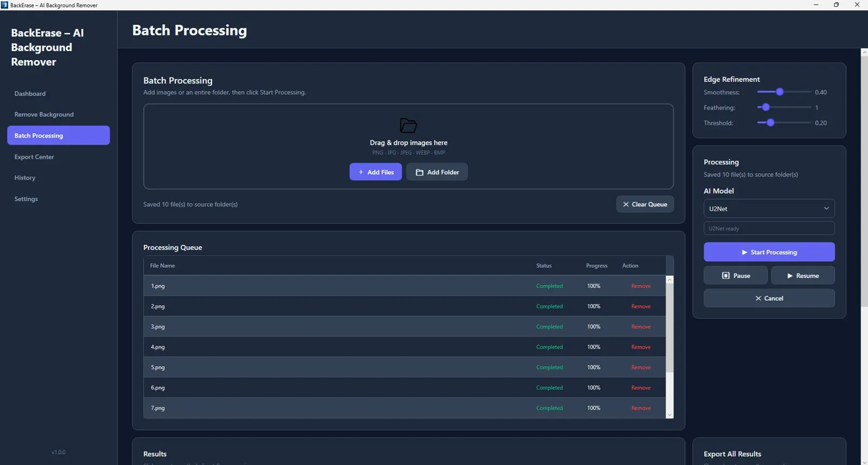
Task: Click the 100% progress of 5.png
Action: 593,367
